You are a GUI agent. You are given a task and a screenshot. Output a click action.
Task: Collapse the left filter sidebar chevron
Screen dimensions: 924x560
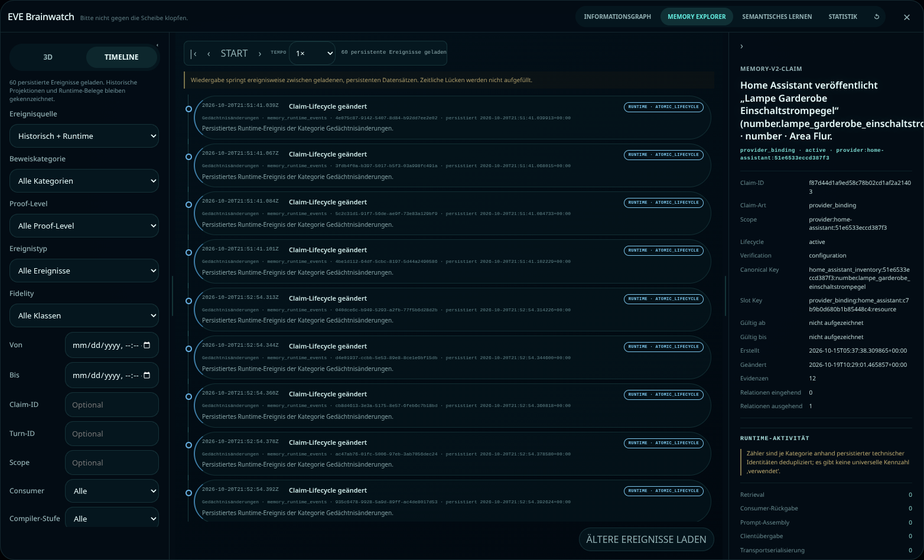(x=157, y=45)
